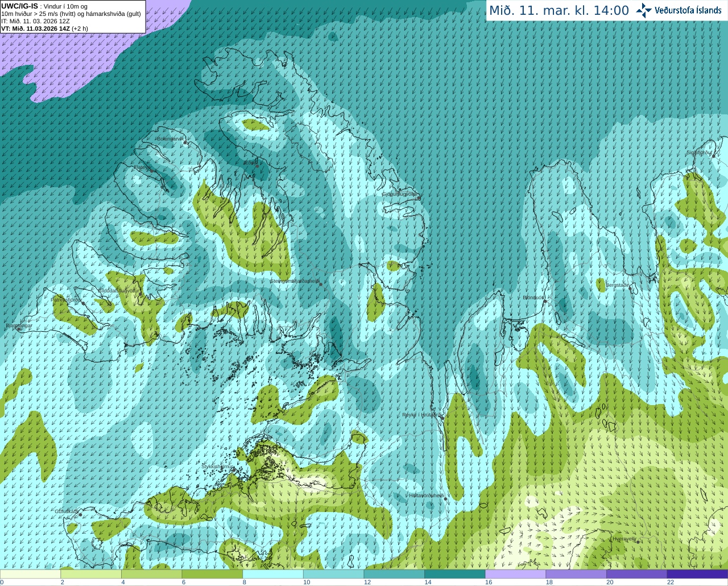Click the Veðurstofa Íslands logo icon
728x586 pixels.
pyautogui.click(x=644, y=10)
